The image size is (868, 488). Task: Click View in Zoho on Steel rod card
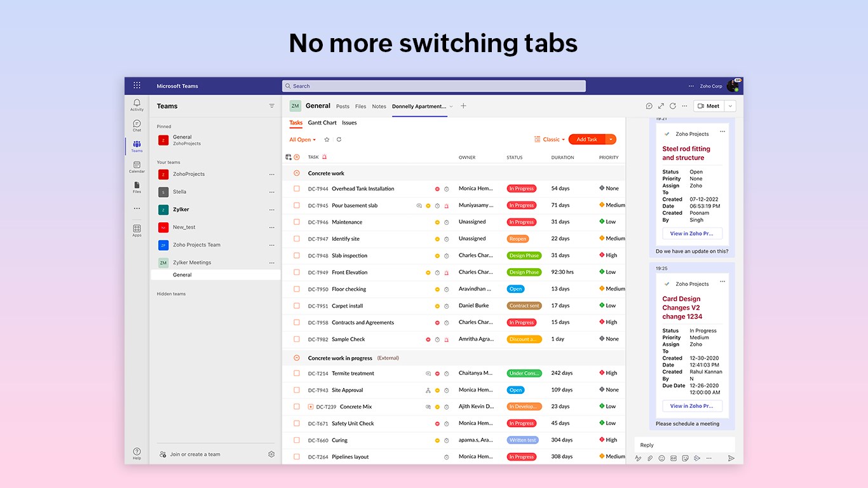tap(692, 234)
